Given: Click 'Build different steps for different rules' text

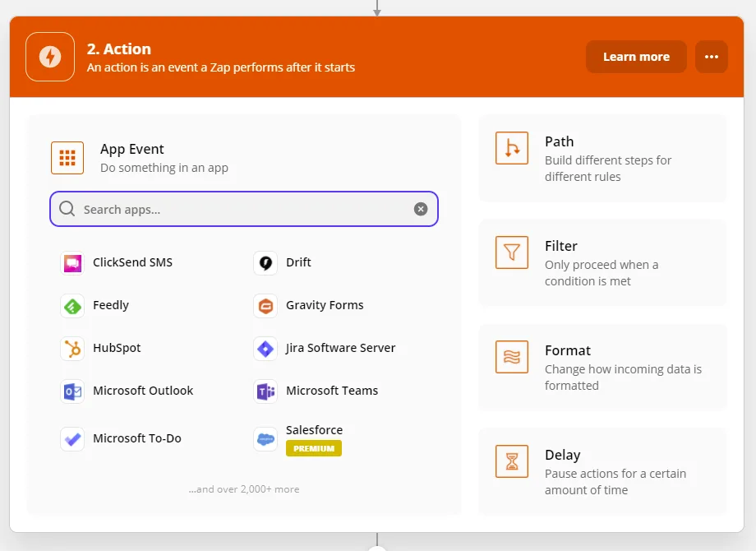Looking at the screenshot, I should tap(608, 169).
